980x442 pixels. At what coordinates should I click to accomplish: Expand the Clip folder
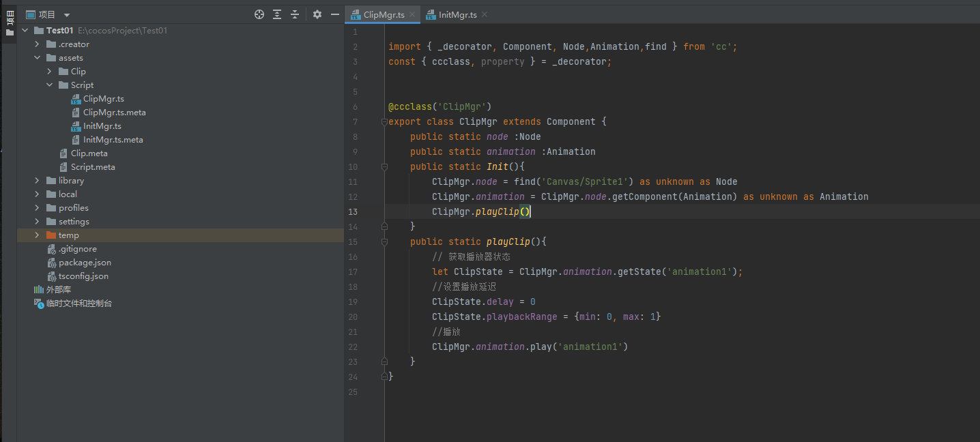click(x=50, y=72)
